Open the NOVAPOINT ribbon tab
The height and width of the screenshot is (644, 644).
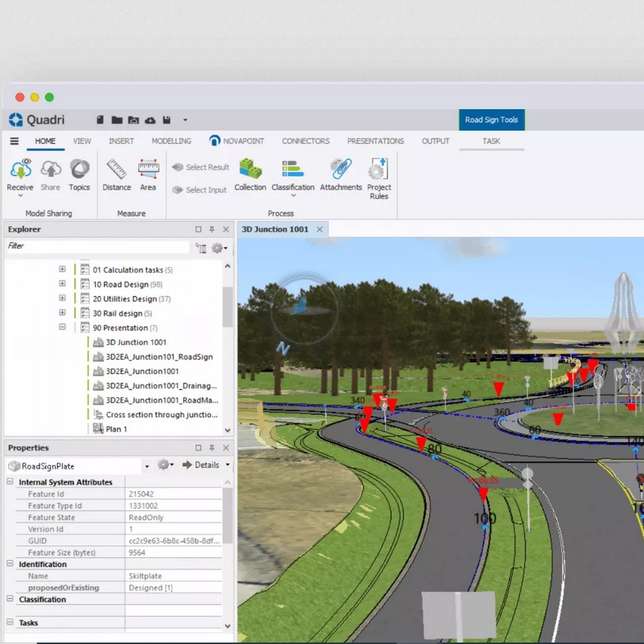[236, 141]
